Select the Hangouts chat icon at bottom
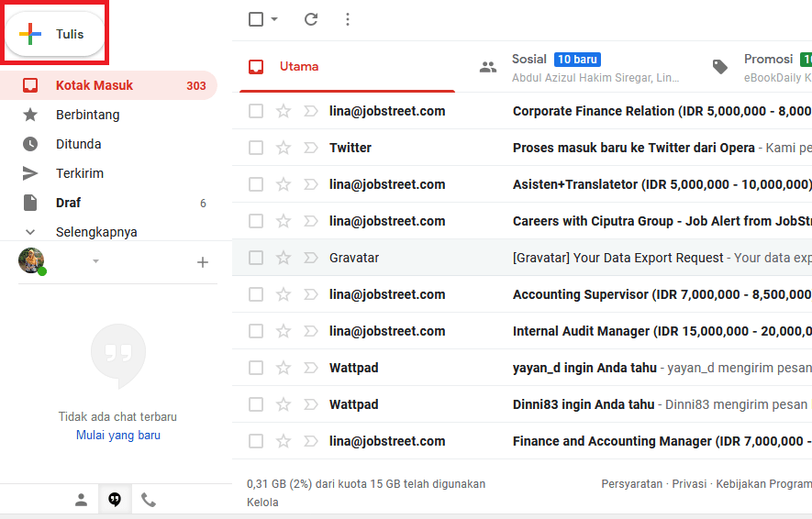Screen dimensions: 812x519 tap(115, 500)
